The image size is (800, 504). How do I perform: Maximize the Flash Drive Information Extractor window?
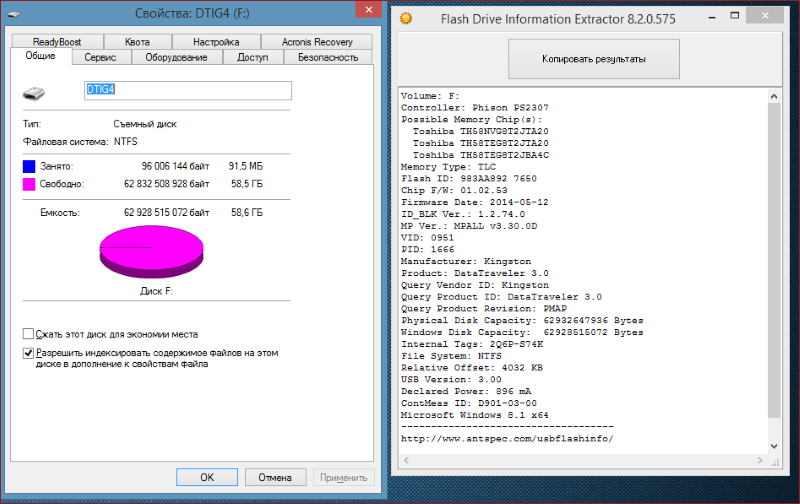(735, 16)
